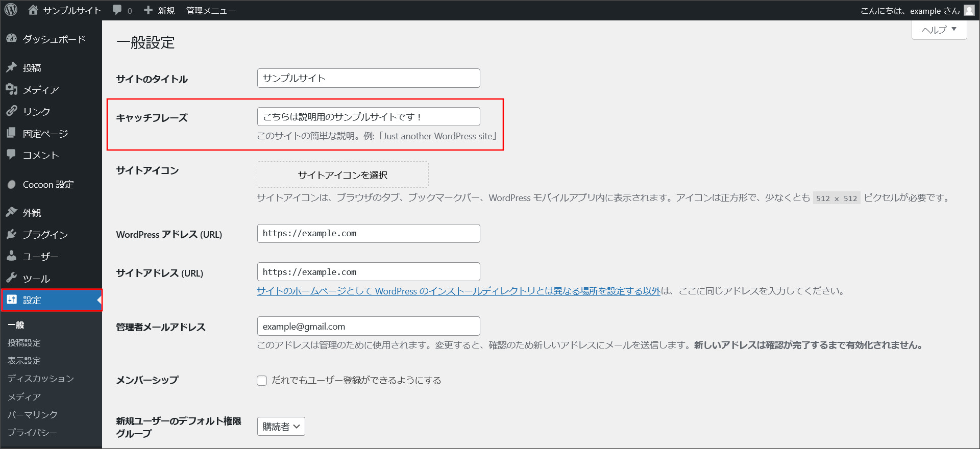Open the 購読者 default role dropdown
The width and height of the screenshot is (980, 449).
point(281,427)
